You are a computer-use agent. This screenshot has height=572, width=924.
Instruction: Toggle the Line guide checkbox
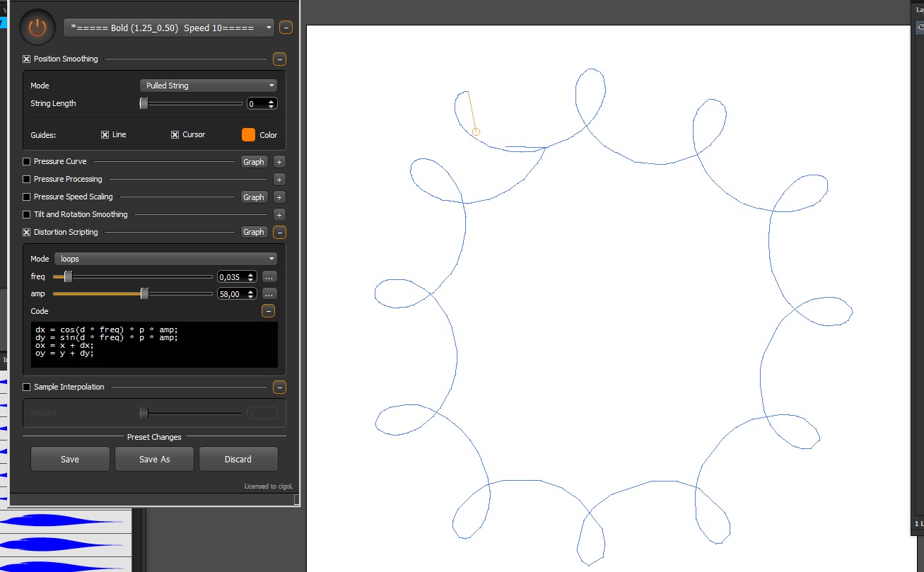click(x=105, y=134)
